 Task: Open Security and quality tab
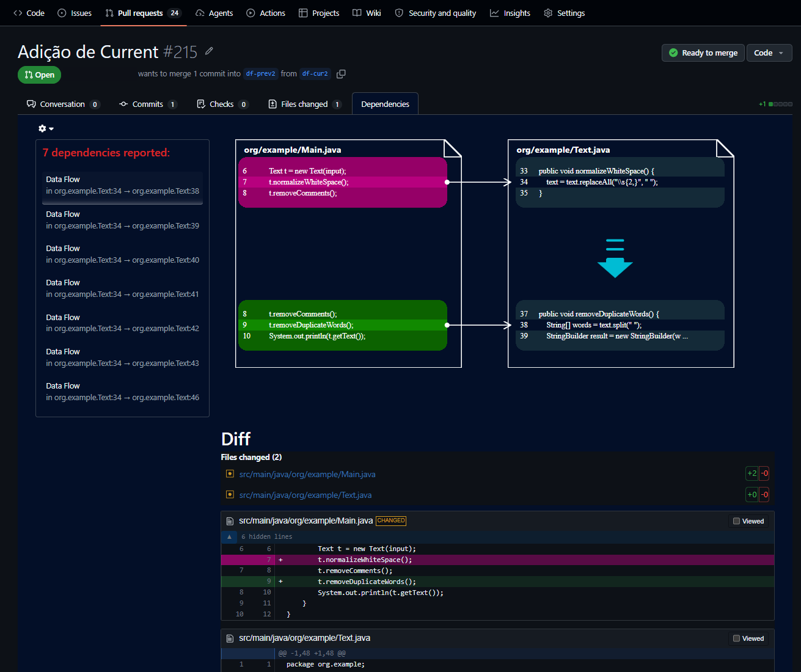[x=435, y=13]
